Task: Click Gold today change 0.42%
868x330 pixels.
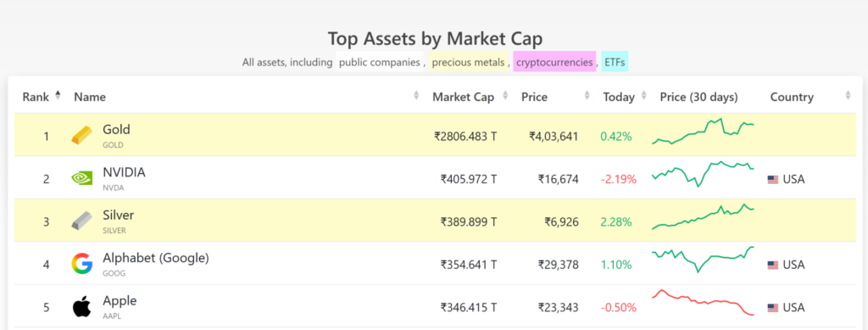Action: point(615,137)
